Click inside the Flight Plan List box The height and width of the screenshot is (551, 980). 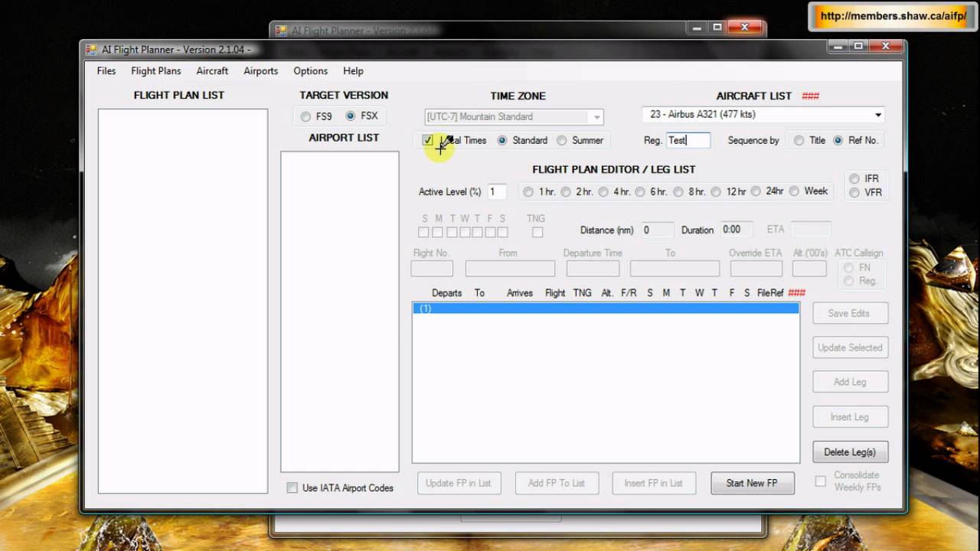[183, 302]
